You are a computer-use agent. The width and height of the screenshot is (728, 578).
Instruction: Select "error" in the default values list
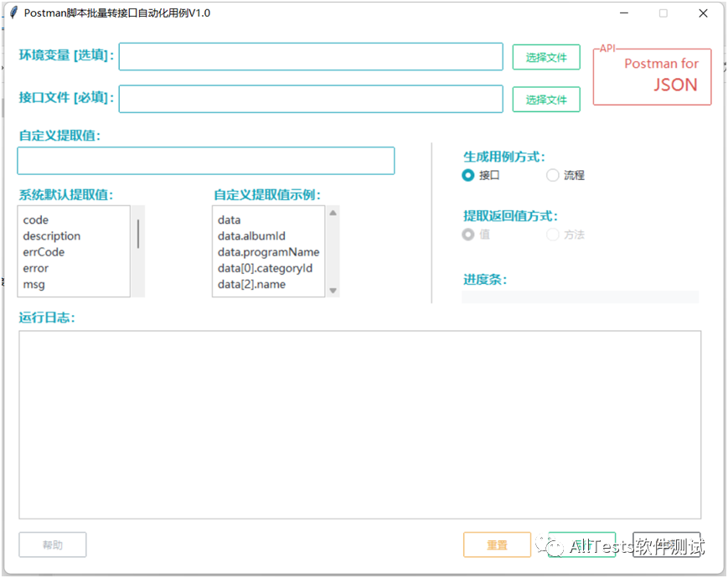coord(36,268)
